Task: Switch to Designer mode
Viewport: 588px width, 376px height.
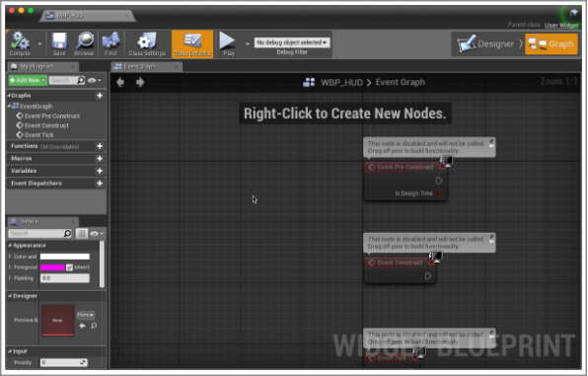Action: pos(486,43)
